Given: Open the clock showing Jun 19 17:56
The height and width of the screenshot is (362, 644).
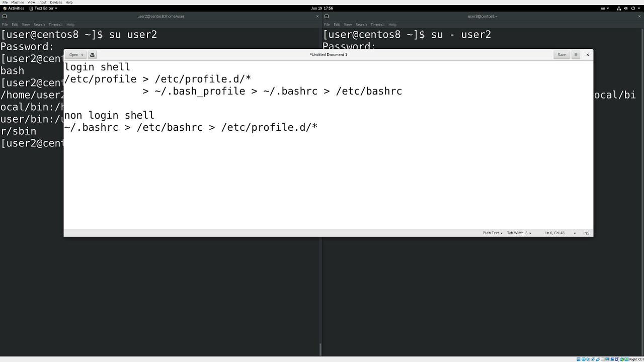Looking at the screenshot, I should click(x=322, y=9).
